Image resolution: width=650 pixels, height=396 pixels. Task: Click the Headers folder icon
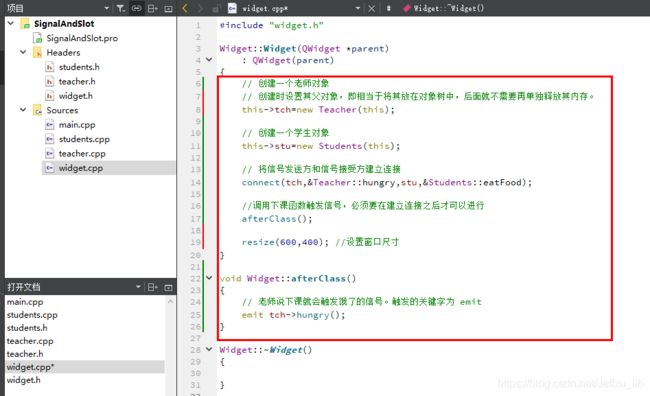37,53
